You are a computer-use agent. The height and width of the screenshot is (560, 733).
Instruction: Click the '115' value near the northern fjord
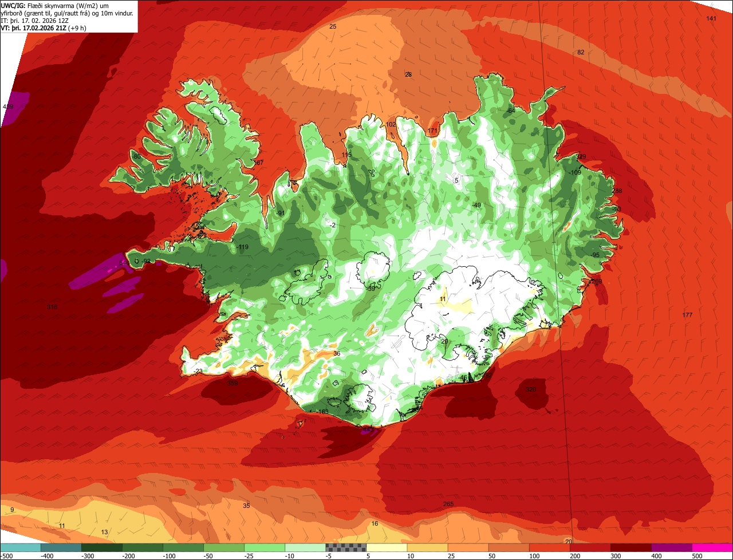(x=347, y=155)
